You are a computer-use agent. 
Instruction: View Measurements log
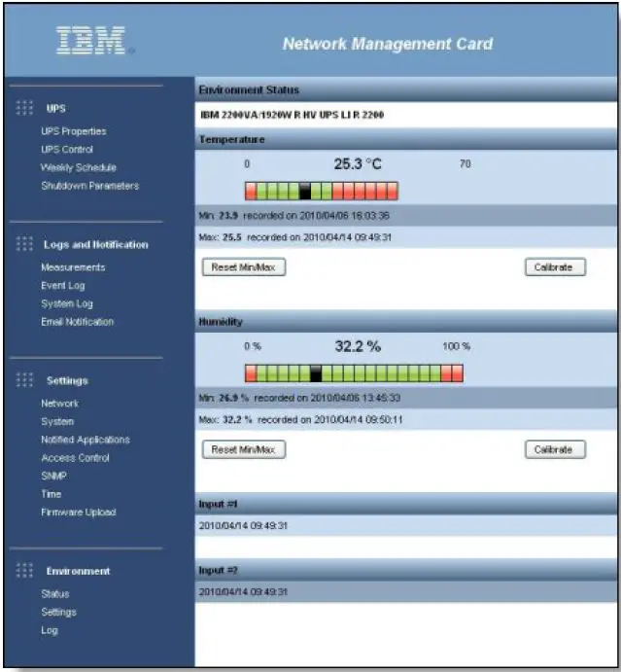click(x=73, y=267)
